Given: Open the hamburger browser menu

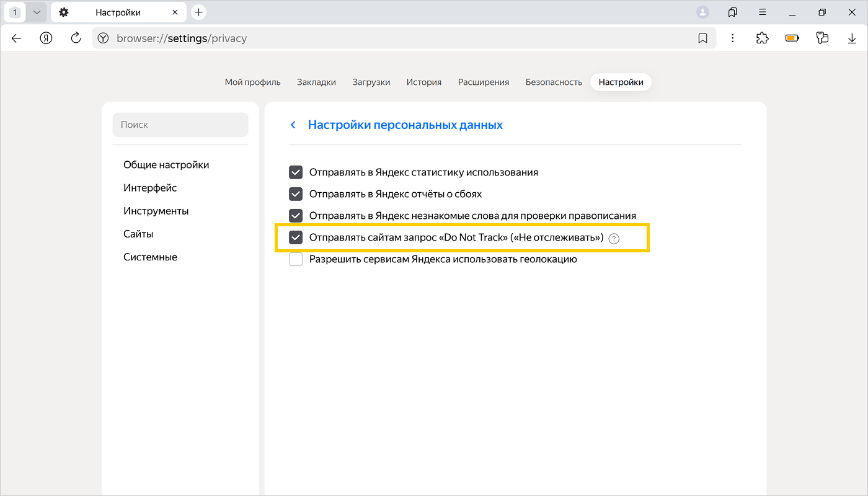Looking at the screenshot, I should point(763,12).
